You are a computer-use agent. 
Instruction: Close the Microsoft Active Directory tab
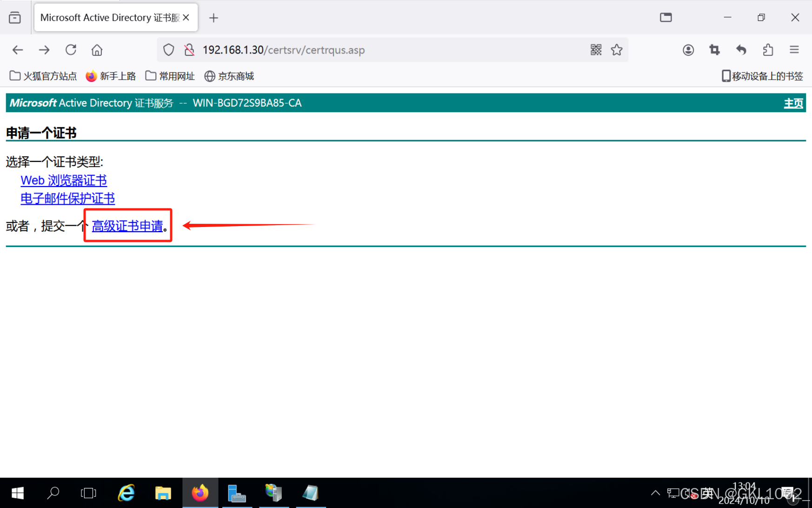[x=186, y=18]
